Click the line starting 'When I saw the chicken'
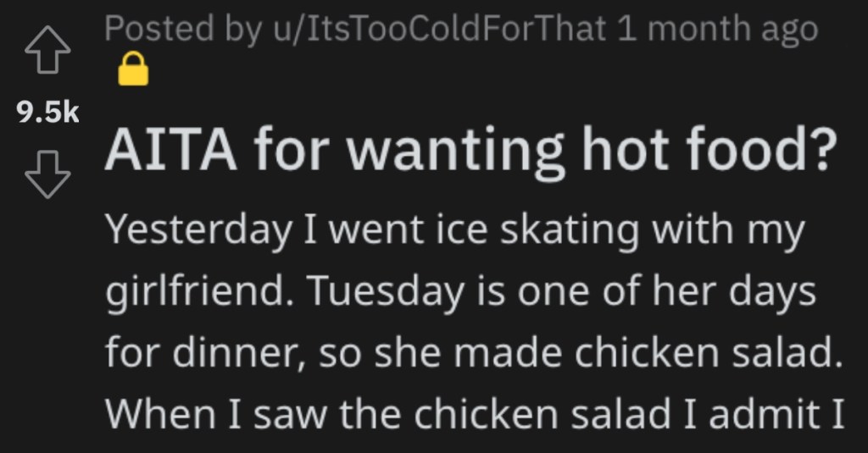 (x=475, y=414)
